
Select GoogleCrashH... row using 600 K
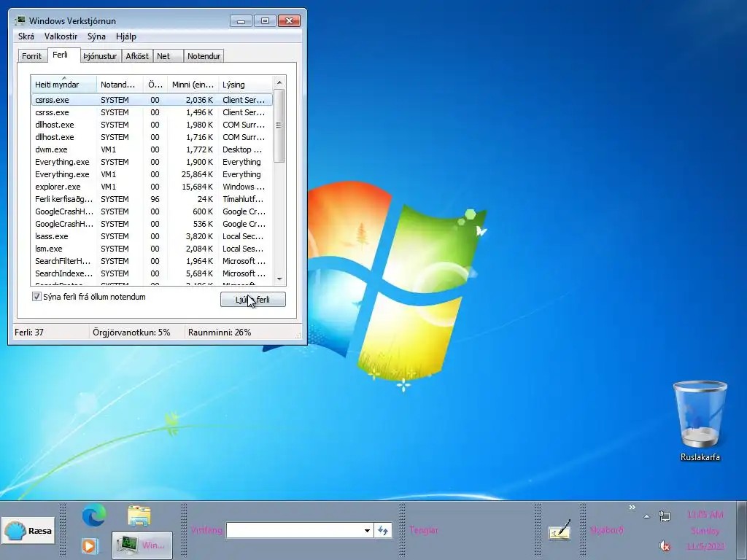(x=152, y=211)
